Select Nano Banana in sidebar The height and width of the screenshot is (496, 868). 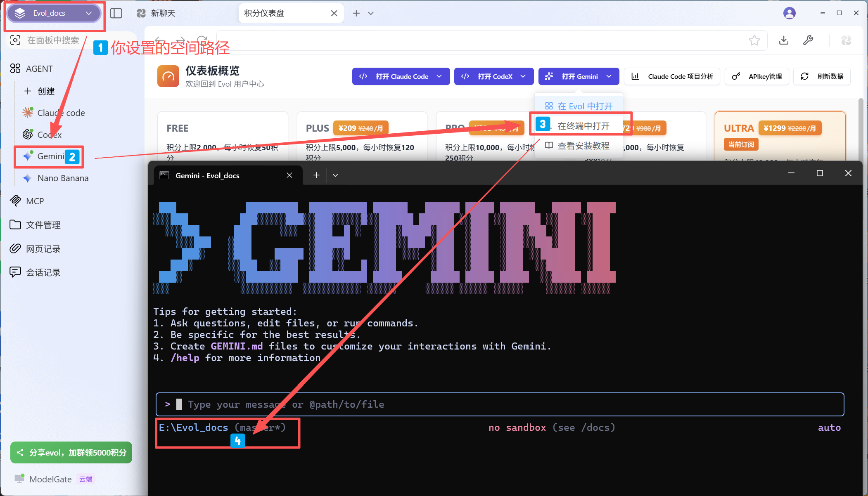pyautogui.click(x=63, y=178)
